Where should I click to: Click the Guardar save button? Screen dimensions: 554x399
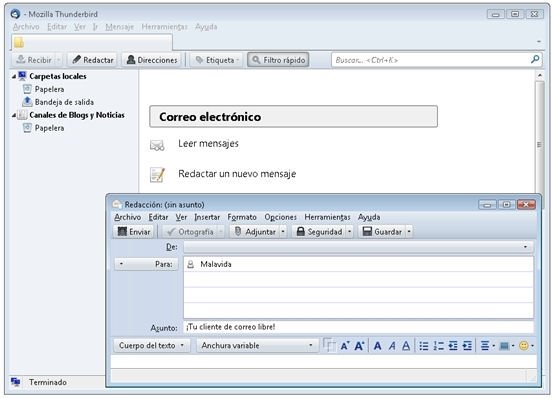click(x=383, y=232)
